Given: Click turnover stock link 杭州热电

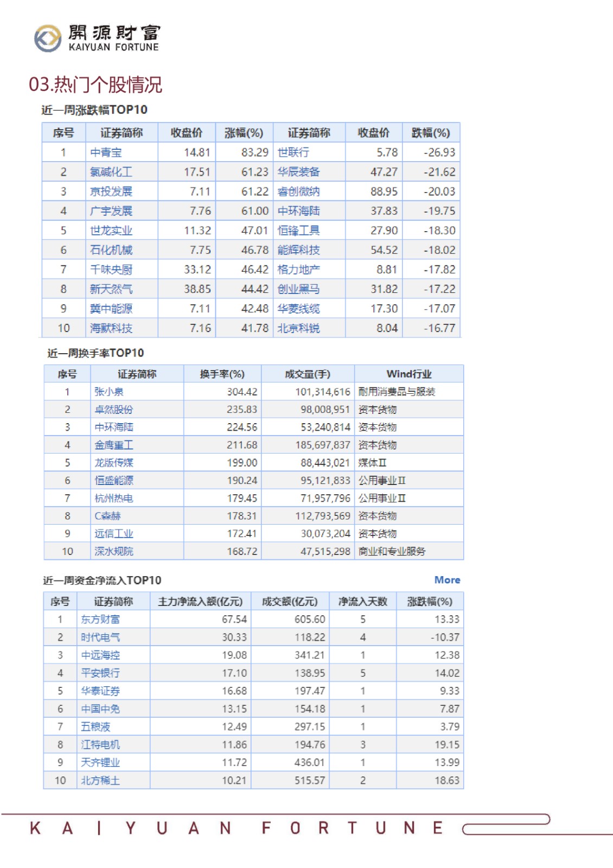Looking at the screenshot, I should (113, 498).
